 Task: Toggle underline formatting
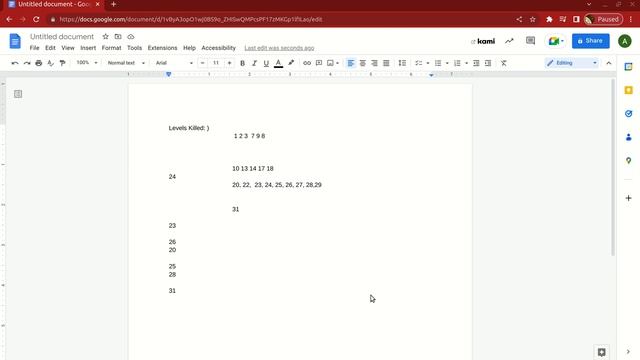tap(266, 63)
